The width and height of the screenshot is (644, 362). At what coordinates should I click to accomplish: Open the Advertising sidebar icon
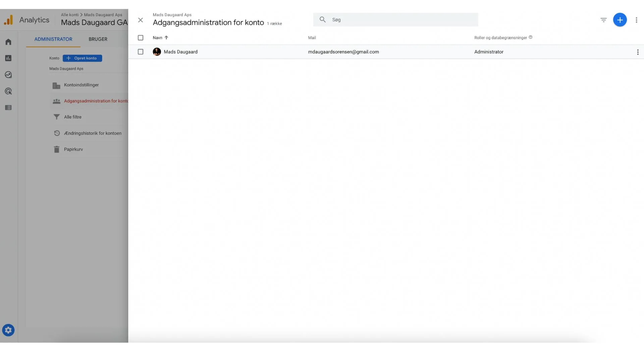[8, 91]
